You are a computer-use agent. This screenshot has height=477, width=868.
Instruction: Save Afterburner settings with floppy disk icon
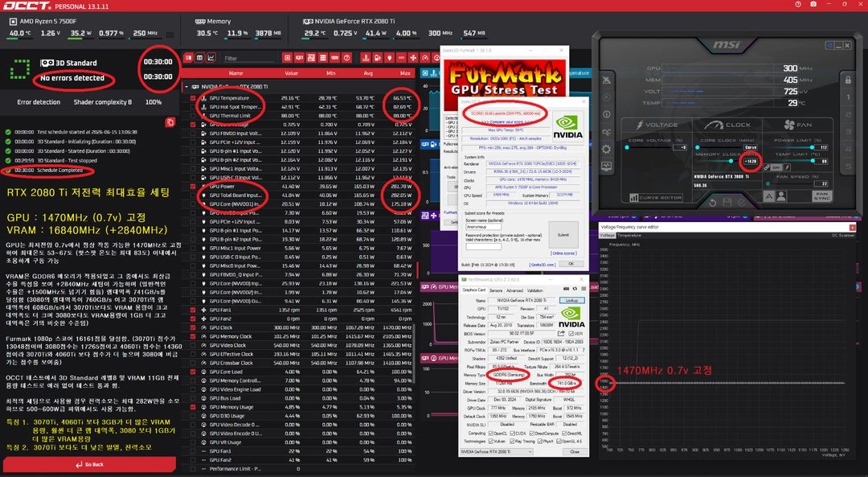727,202
